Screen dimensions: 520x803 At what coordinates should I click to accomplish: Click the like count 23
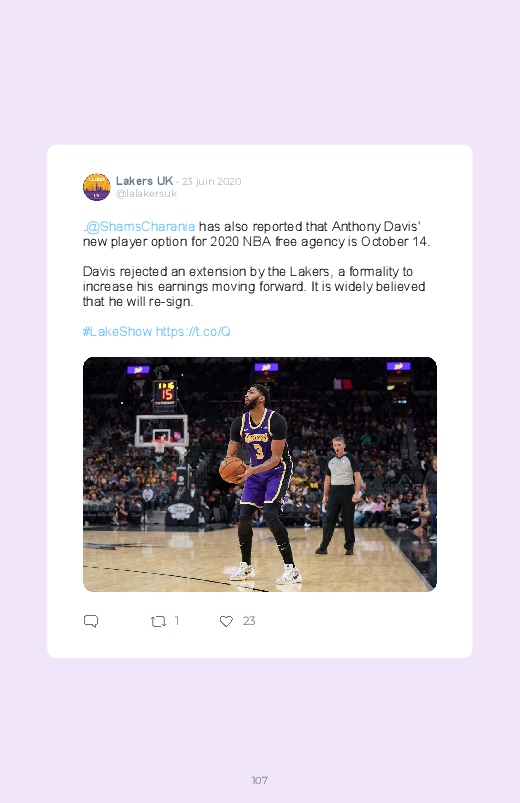click(x=249, y=621)
